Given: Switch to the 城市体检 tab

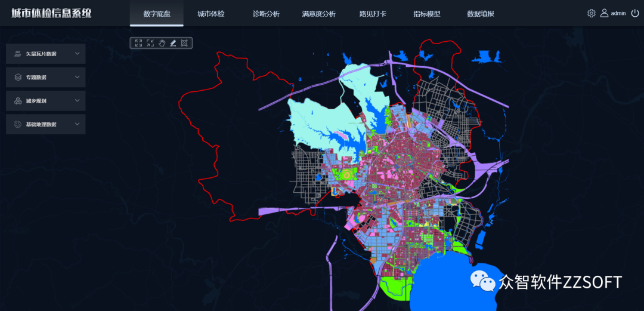Looking at the screenshot, I should tap(211, 14).
